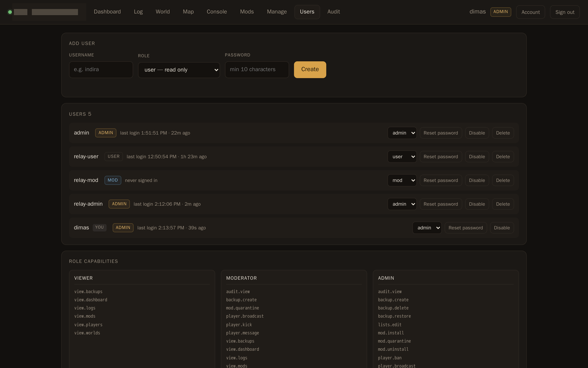
Task: Click the Username input field
Action: (101, 70)
